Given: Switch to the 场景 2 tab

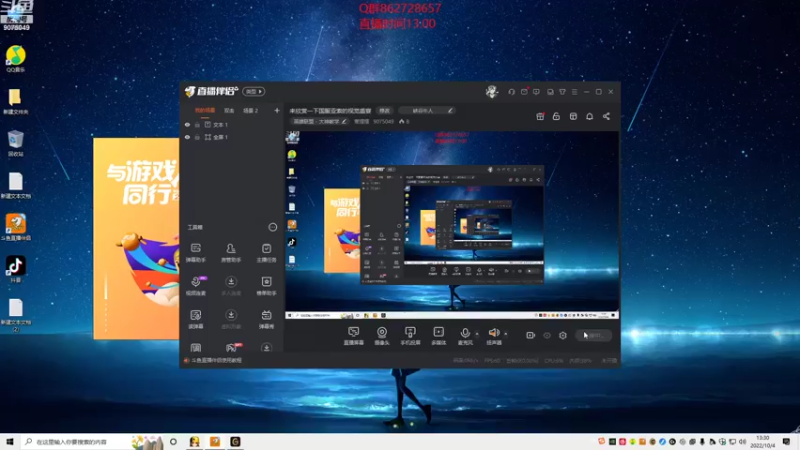Looking at the screenshot, I should pyautogui.click(x=251, y=110).
